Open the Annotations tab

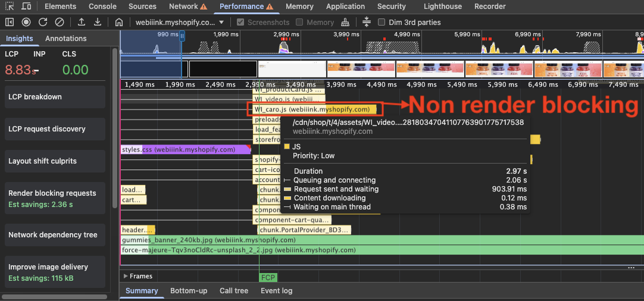coord(65,38)
